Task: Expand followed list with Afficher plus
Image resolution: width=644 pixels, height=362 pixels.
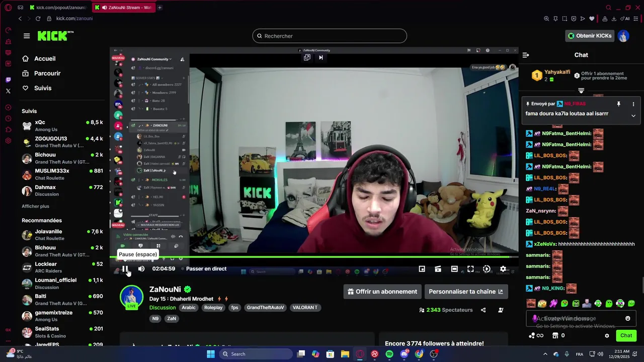Action: (35, 206)
